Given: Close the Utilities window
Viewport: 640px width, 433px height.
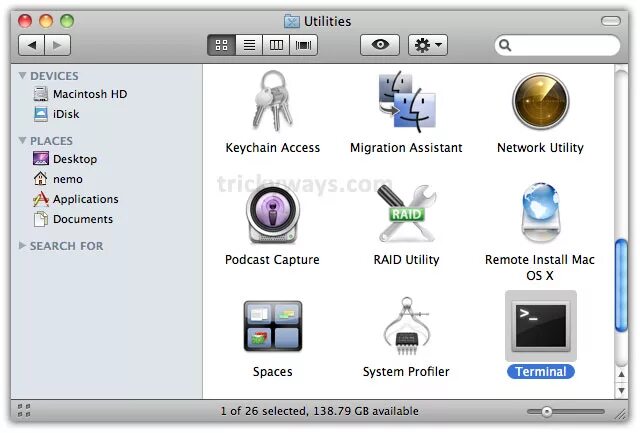Looking at the screenshot, I should point(25,21).
